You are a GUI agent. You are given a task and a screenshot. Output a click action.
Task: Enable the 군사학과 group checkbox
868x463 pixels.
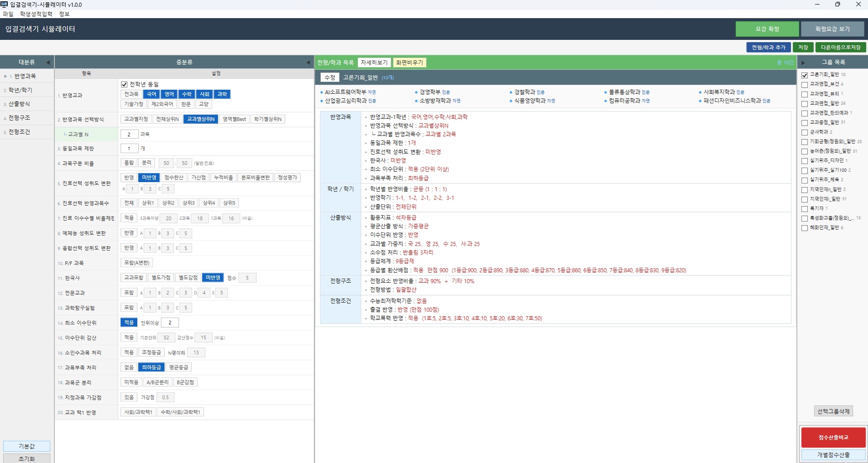(805, 132)
